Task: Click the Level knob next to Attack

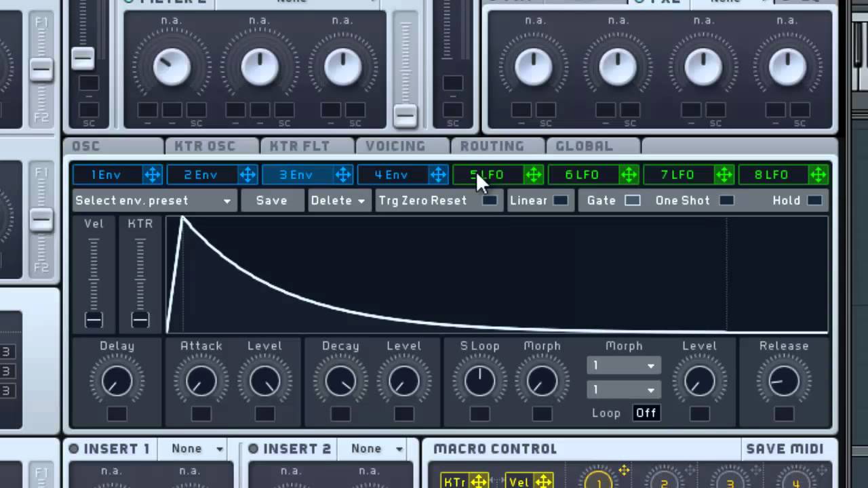Action: 264,382
